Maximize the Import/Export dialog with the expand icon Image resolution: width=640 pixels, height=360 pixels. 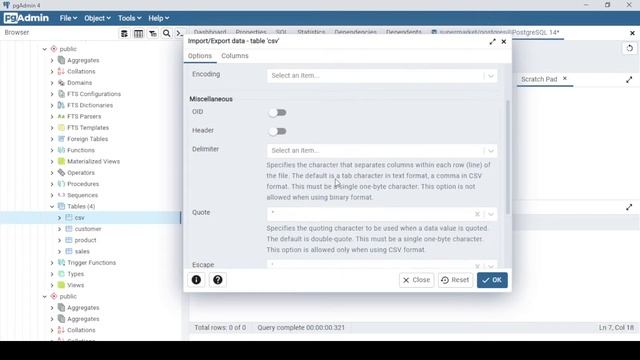pos(493,42)
